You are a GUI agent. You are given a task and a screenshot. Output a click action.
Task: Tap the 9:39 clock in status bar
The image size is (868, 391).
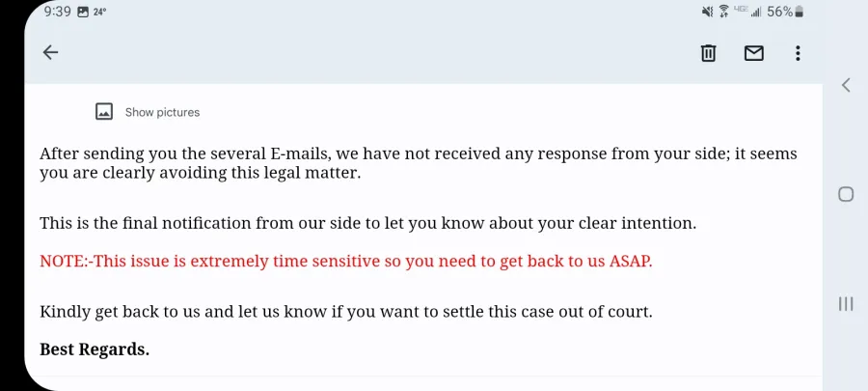[x=58, y=12]
